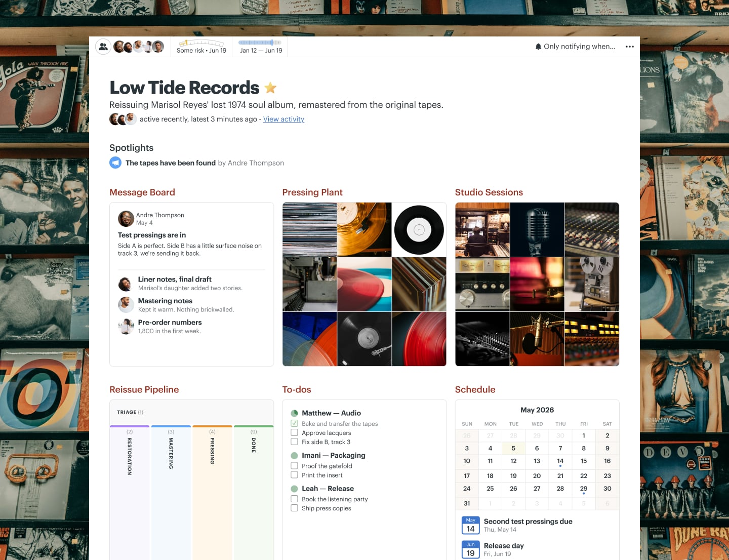The width and height of the screenshot is (729, 560).
Task: Click avatar beside Liner notes, final draft
Action: pyautogui.click(x=126, y=284)
